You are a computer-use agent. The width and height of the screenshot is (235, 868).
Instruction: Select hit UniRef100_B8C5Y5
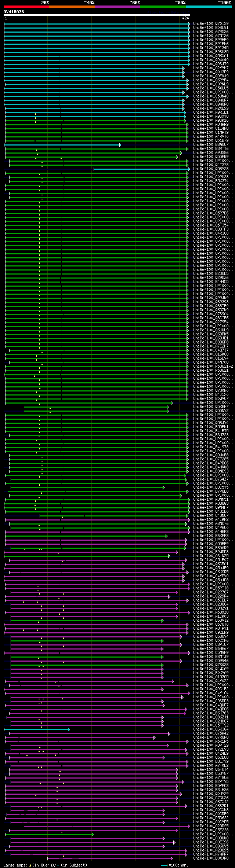(211, 487)
